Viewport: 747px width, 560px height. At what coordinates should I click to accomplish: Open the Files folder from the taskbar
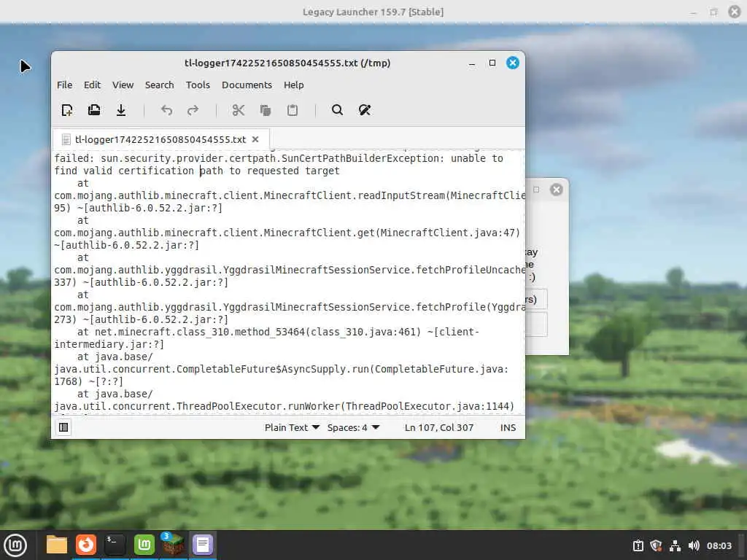tap(57, 545)
